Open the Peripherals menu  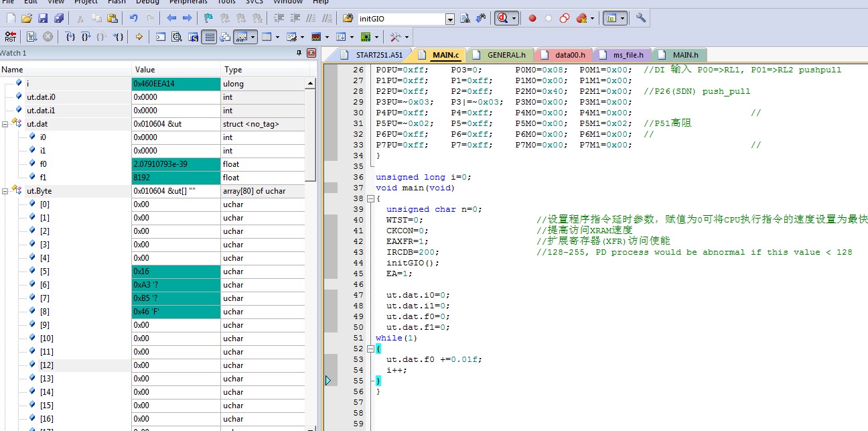click(x=188, y=2)
